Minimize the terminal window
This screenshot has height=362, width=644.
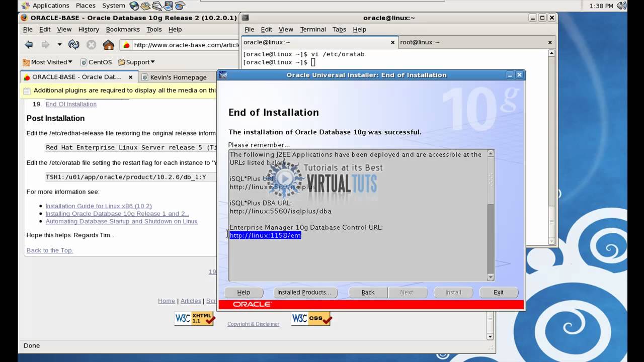[x=532, y=18]
